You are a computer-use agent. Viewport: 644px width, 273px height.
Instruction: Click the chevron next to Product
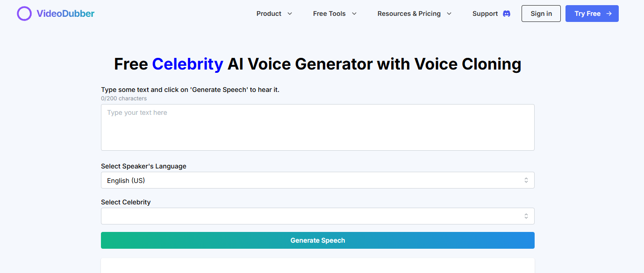tap(290, 14)
